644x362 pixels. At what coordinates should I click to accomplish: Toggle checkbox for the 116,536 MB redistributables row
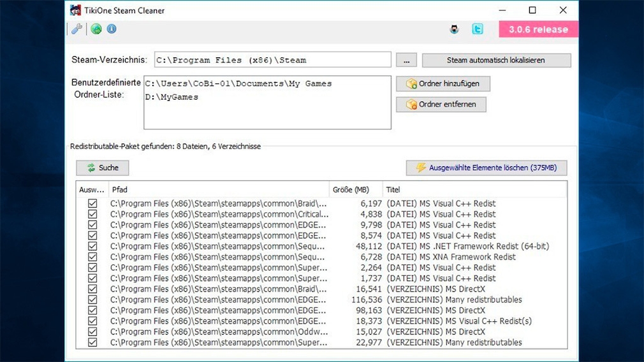coord(92,300)
